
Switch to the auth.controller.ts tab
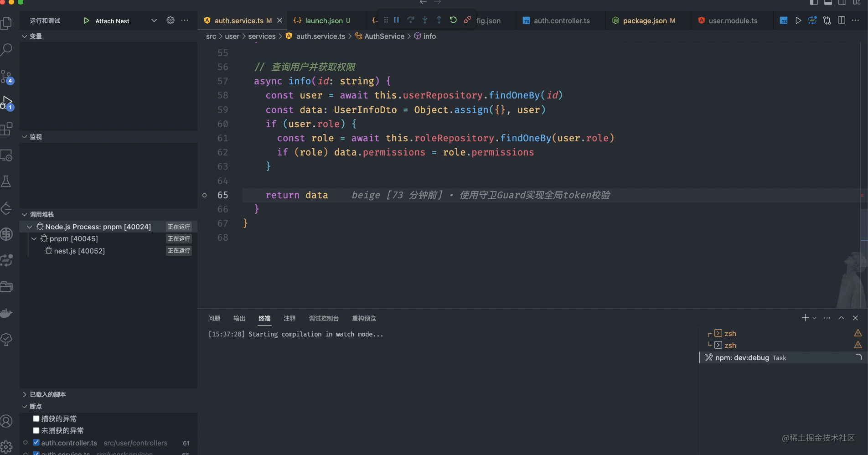pos(561,21)
